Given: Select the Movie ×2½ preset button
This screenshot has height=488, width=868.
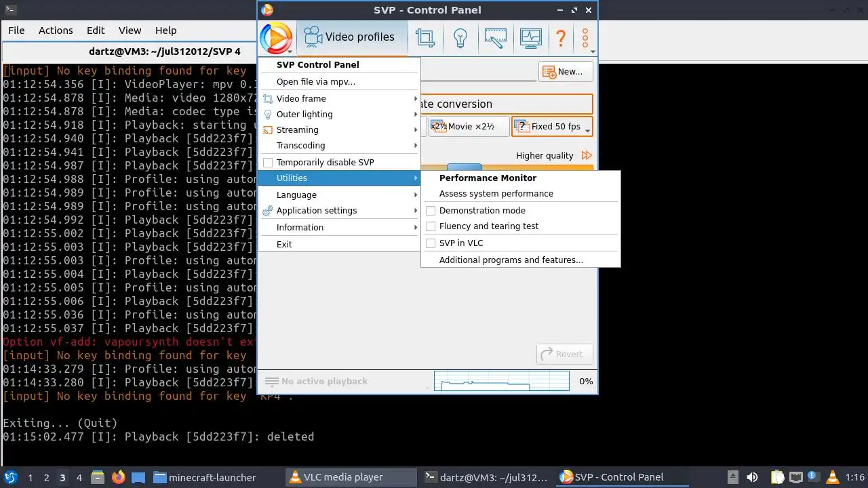Looking at the screenshot, I should pyautogui.click(x=469, y=127).
